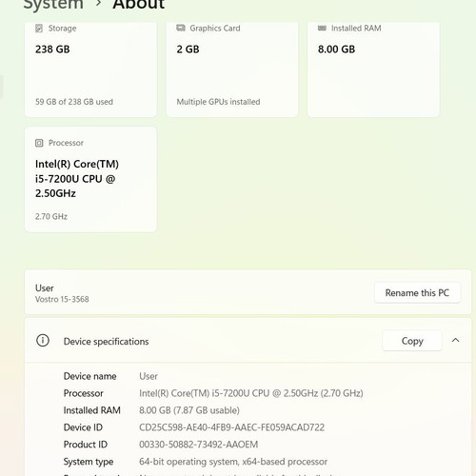Click the Device specifications info icon
Screen dimensions: 476x476
(x=43, y=341)
